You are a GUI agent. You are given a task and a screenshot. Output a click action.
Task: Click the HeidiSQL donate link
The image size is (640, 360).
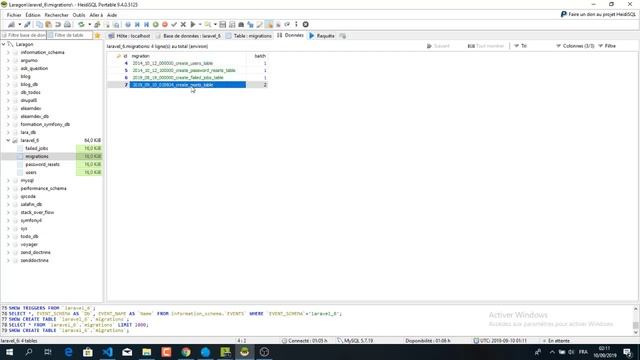tap(598, 14)
